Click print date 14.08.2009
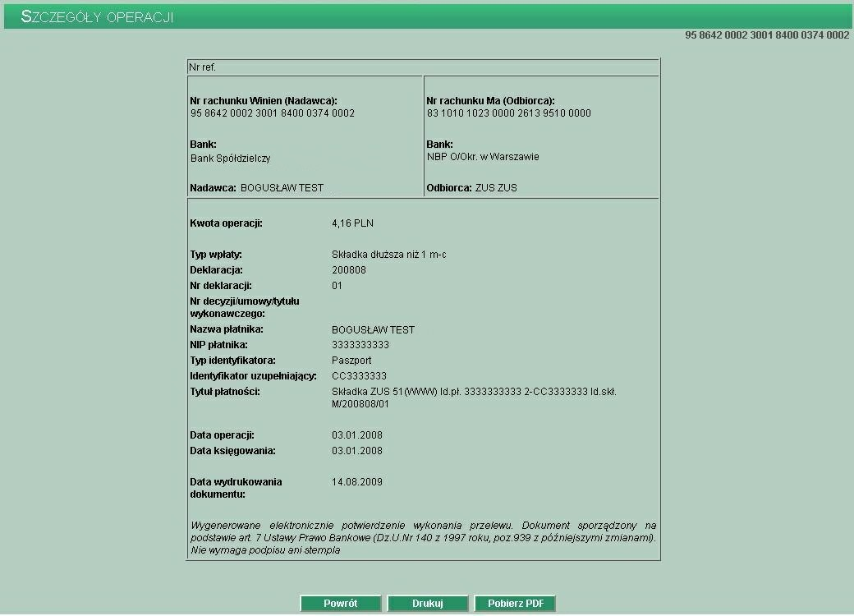 [x=356, y=482]
